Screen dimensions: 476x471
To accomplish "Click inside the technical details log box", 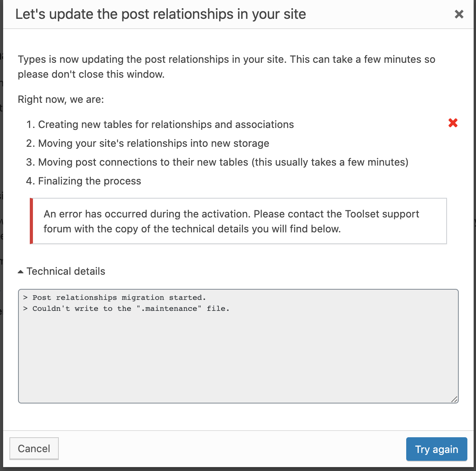I will click(x=238, y=346).
